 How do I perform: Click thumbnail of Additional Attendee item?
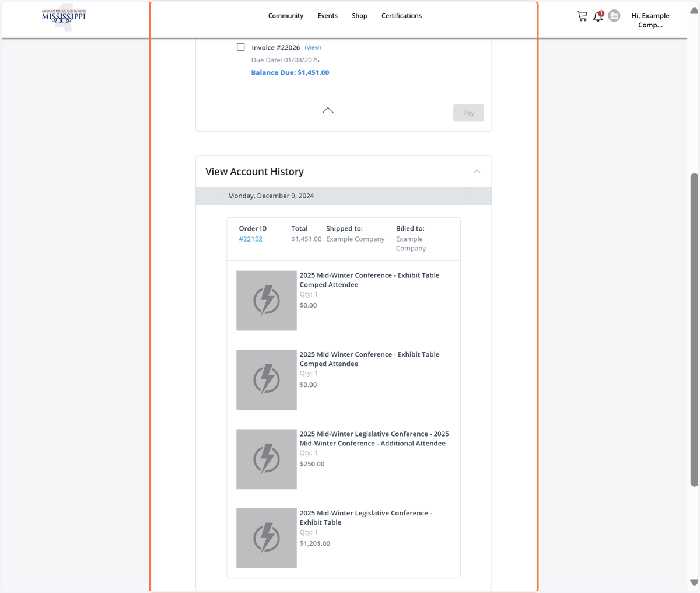267,459
